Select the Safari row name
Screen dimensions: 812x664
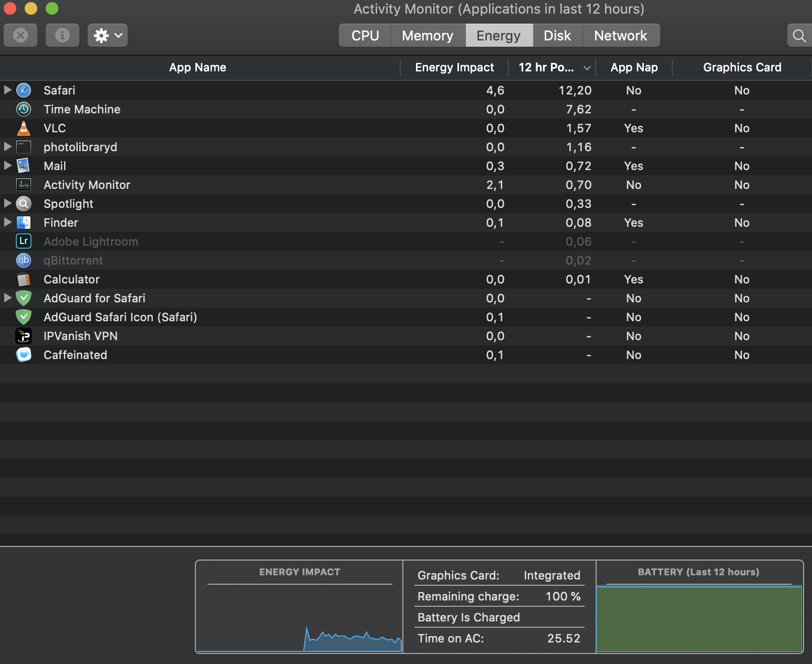click(x=59, y=90)
